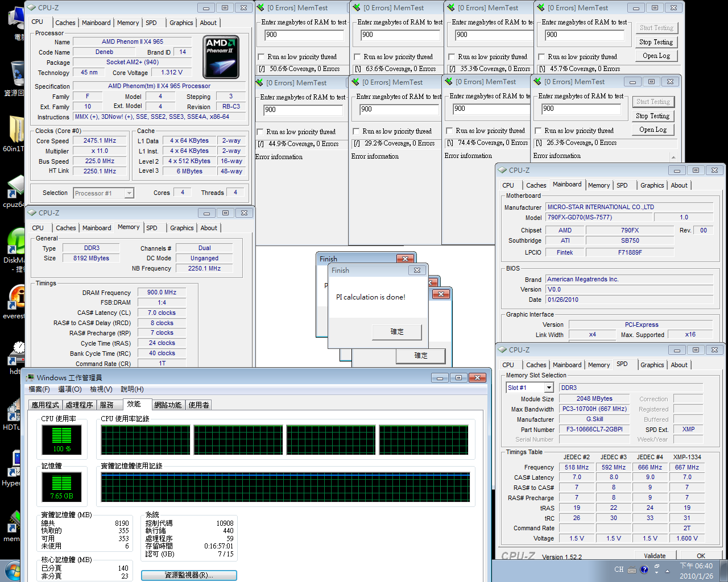
Task: Open Task Manager 說明(H) menu
Action: (x=132, y=389)
